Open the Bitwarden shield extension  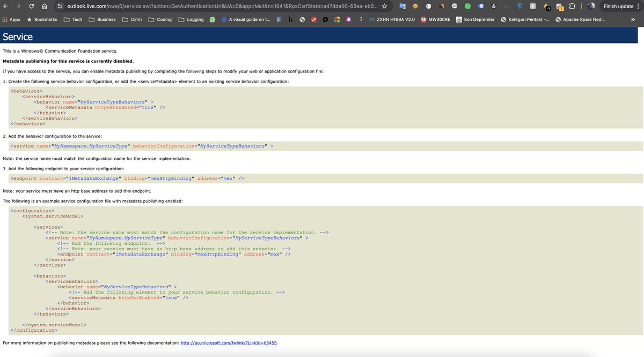click(x=519, y=6)
